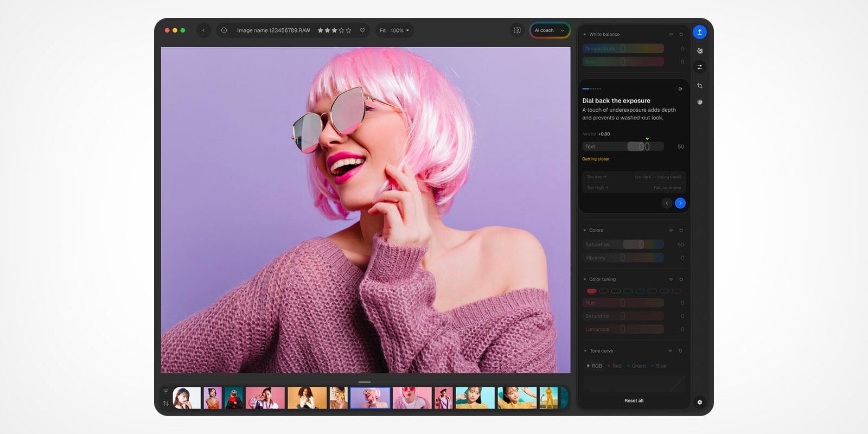Toggle Color tuning visibility eye
The width and height of the screenshot is (868, 434).
671,279
